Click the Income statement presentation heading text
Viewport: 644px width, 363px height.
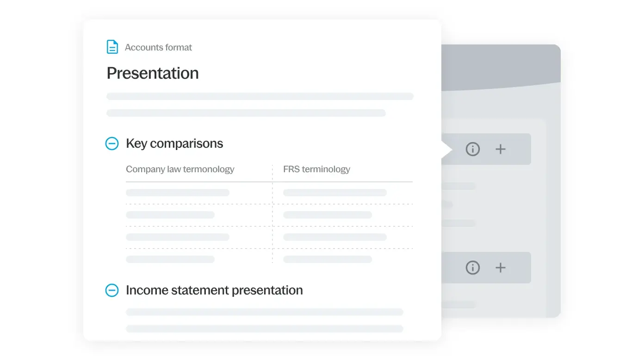[214, 290]
